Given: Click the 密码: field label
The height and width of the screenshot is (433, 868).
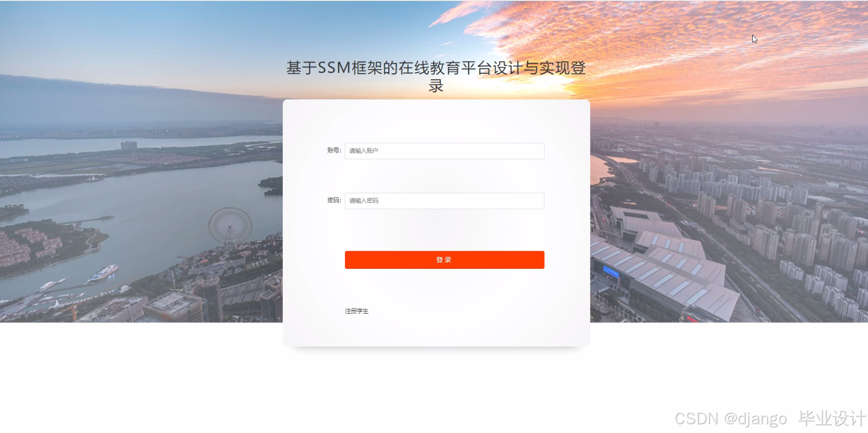Looking at the screenshot, I should click(x=334, y=200).
